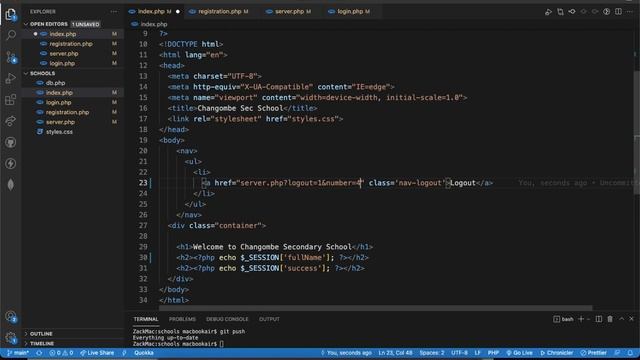Switch to the Debug Console panel tab
Screen dimensions: 640x360
pos(227,319)
